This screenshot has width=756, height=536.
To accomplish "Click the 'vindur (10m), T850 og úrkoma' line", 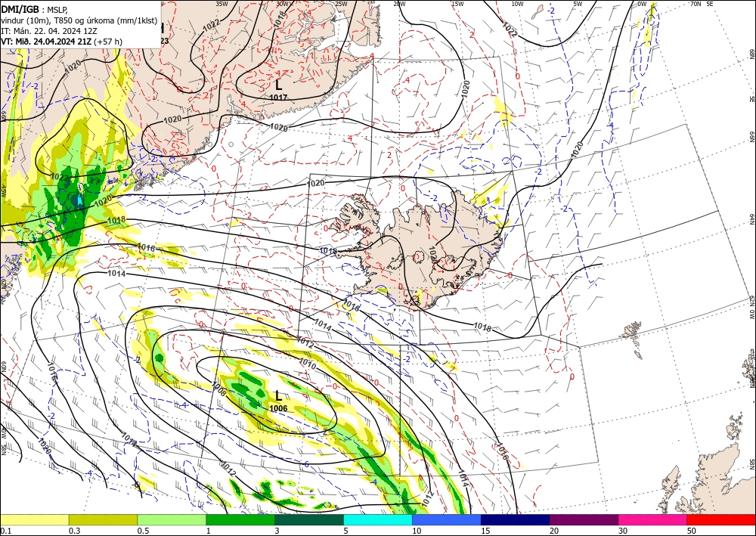I will tap(79, 20).
